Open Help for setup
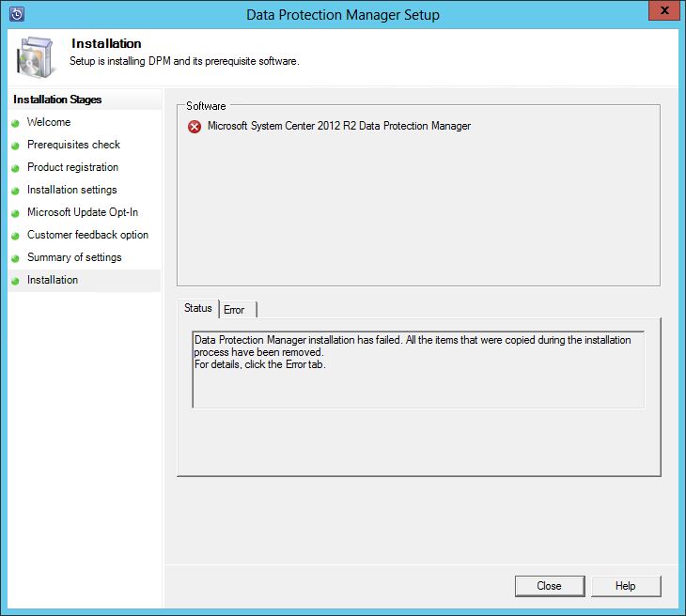Screen dimensions: 686x616 (x=626, y=586)
